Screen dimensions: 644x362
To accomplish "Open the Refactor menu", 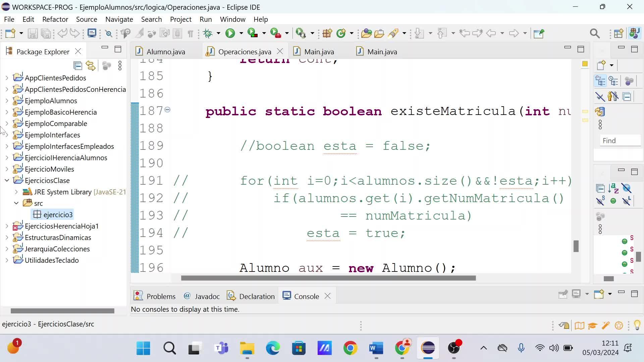I will [x=55, y=19].
